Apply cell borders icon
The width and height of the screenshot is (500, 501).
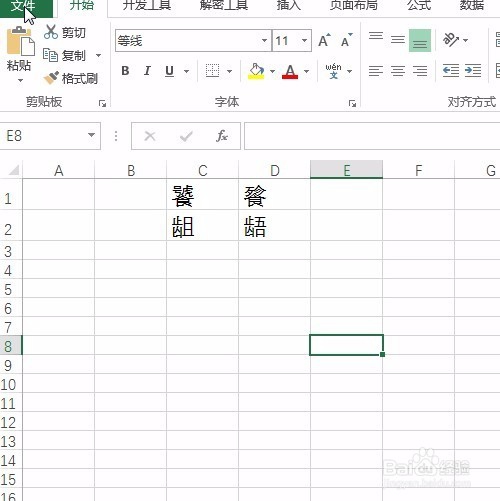point(212,71)
